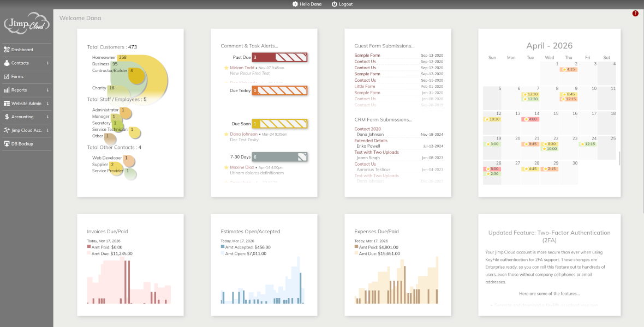Click the Accounting dollar-sign icon
The width and height of the screenshot is (644, 327).
(7, 117)
